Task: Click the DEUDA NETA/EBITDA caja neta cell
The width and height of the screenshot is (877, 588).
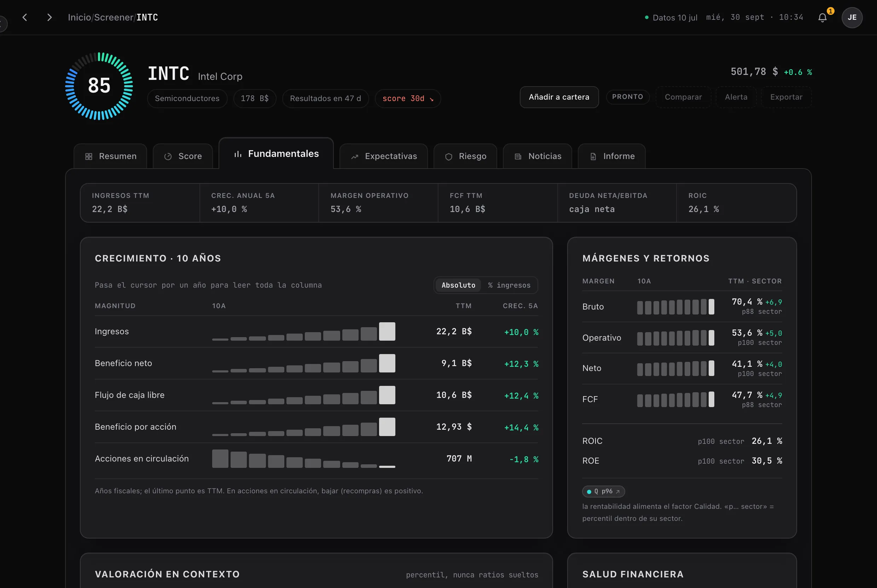Action: pyautogui.click(x=617, y=203)
